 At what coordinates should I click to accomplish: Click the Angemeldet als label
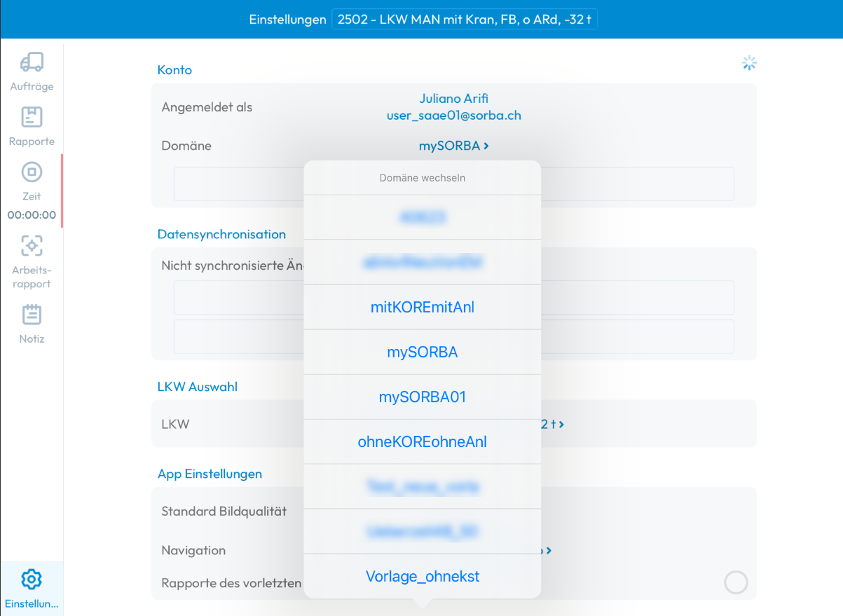click(207, 107)
